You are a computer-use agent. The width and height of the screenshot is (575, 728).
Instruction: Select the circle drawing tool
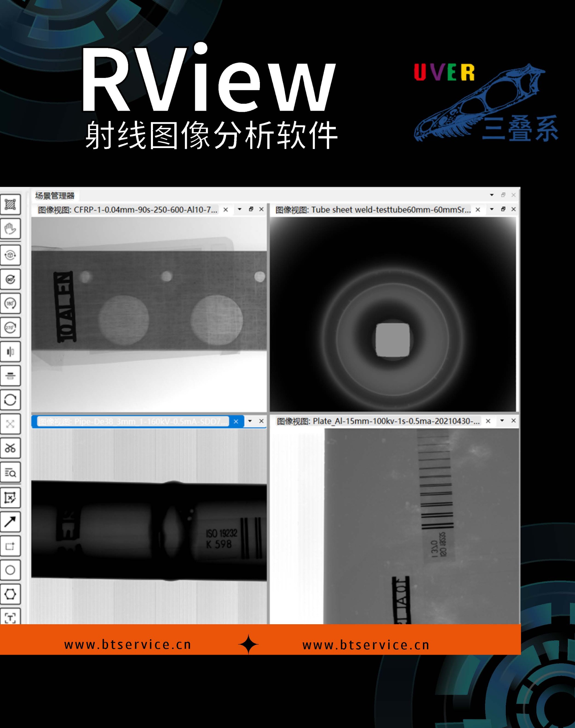click(10, 570)
